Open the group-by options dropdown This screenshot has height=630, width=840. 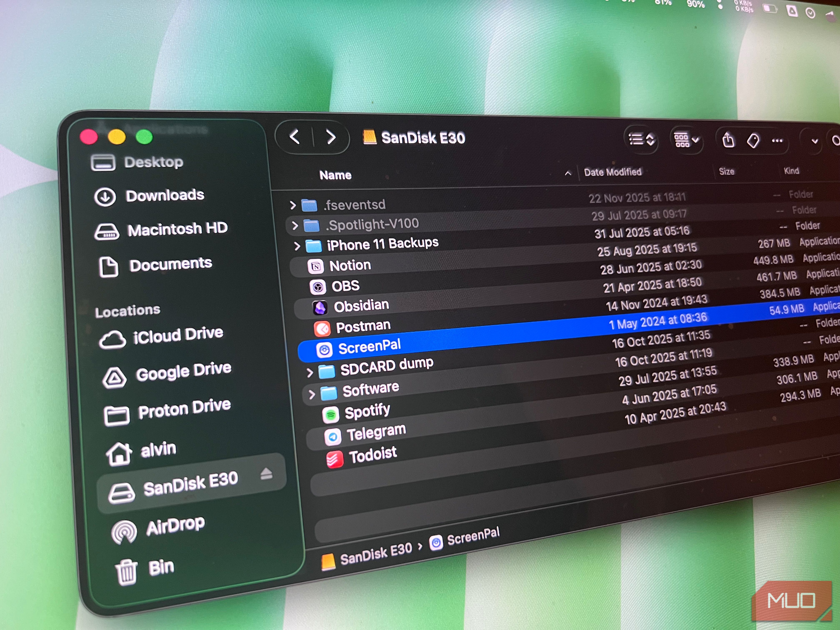pyautogui.click(x=686, y=140)
